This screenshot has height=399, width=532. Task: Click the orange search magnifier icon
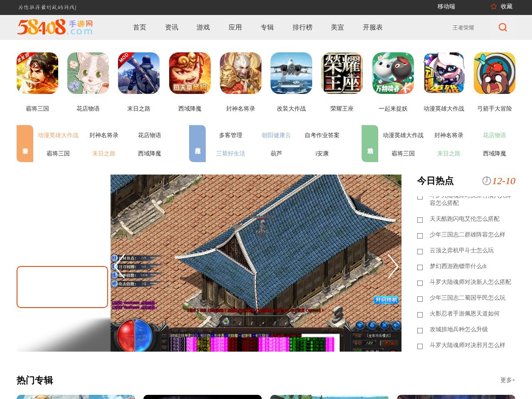(502, 27)
